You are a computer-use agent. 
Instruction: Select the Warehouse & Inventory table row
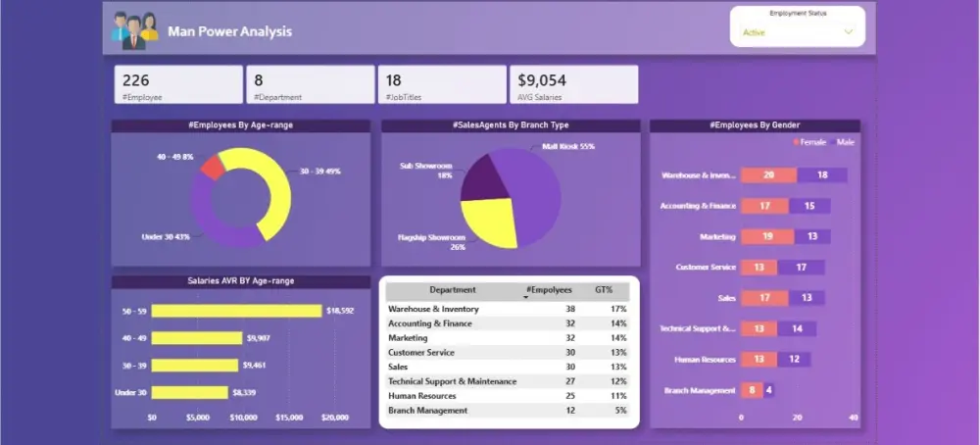click(507, 309)
